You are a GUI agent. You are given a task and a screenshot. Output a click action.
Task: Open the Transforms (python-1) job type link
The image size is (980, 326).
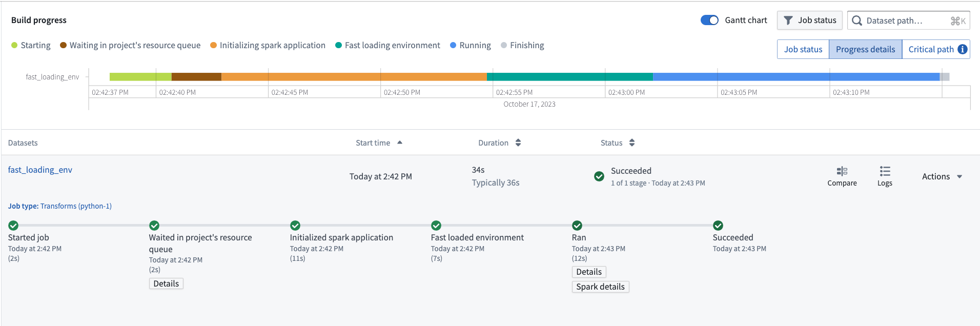click(76, 206)
